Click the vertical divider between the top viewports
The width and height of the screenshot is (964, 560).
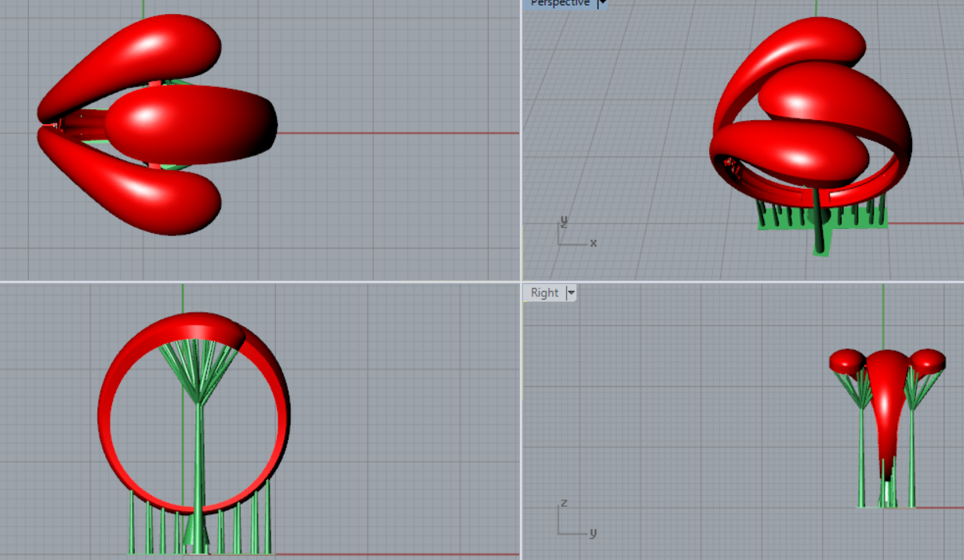pyautogui.click(x=521, y=141)
